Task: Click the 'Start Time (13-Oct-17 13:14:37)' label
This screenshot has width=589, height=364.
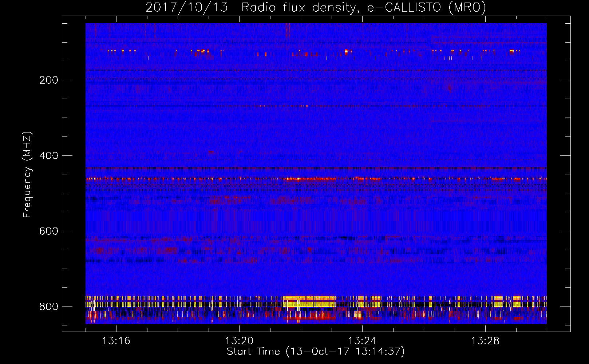Action: coord(316,352)
